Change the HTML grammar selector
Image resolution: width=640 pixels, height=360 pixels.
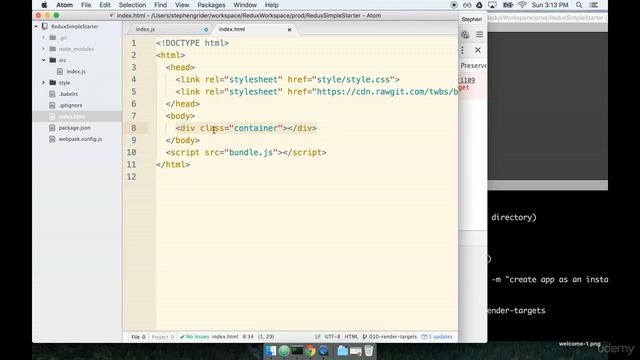pyautogui.click(x=351, y=337)
